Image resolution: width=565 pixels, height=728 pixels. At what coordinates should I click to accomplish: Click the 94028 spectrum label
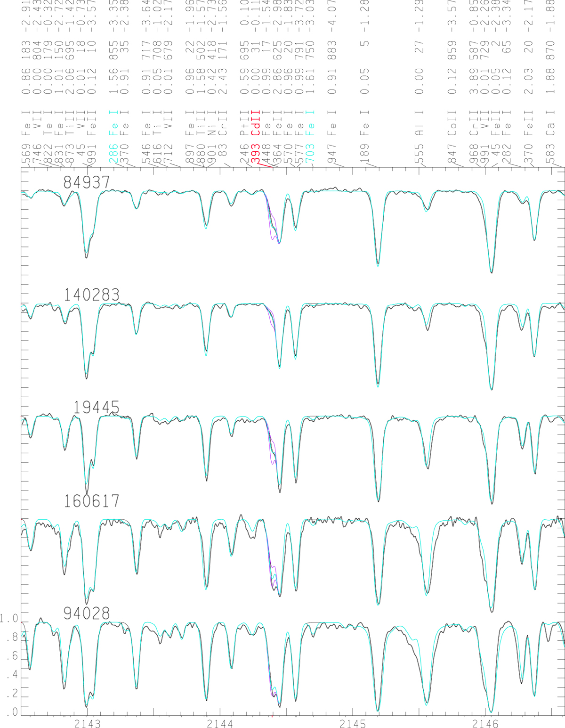(x=87, y=613)
